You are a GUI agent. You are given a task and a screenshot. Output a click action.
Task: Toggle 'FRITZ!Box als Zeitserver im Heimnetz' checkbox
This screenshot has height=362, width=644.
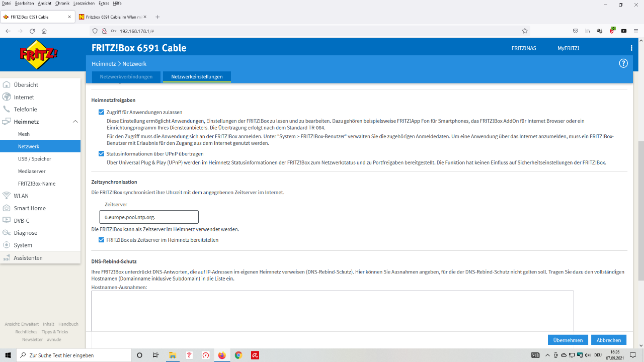click(x=102, y=240)
